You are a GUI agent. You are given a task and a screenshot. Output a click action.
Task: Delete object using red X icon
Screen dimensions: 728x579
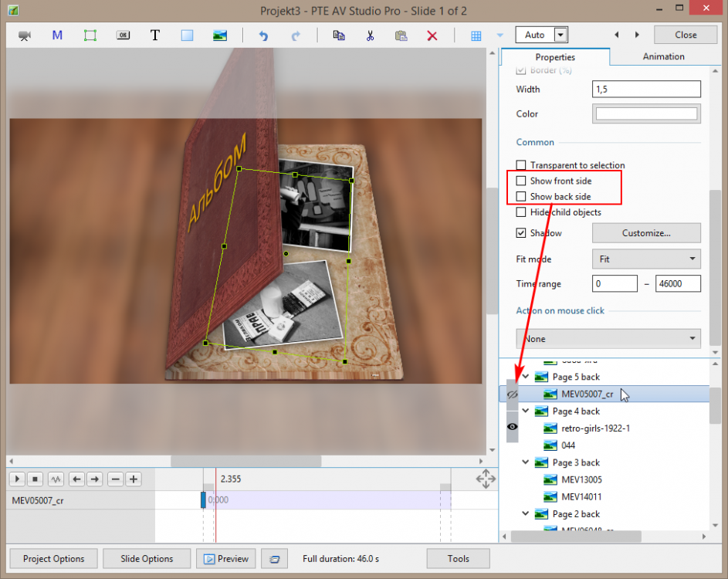tap(432, 36)
